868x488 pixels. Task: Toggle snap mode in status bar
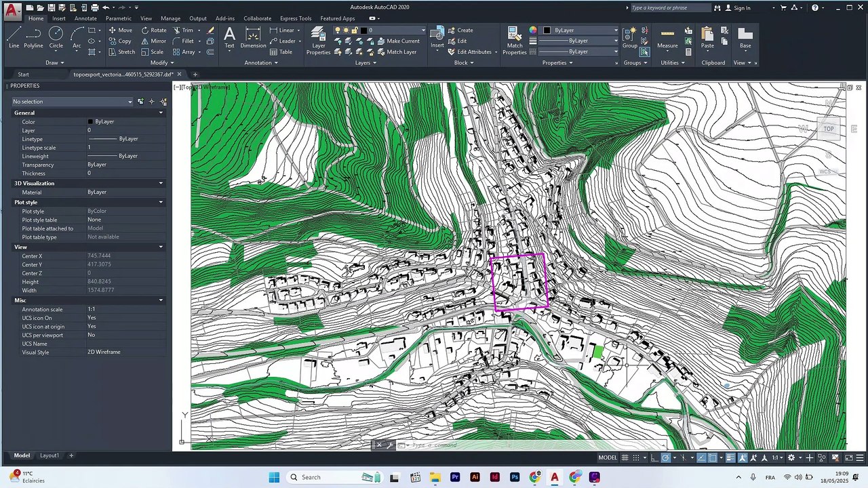(637, 457)
